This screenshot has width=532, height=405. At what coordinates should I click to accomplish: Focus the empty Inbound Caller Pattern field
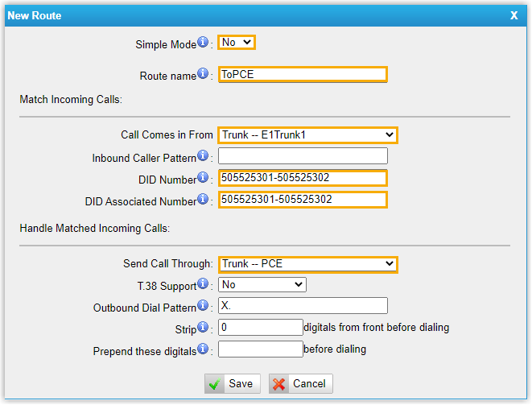[303, 156]
